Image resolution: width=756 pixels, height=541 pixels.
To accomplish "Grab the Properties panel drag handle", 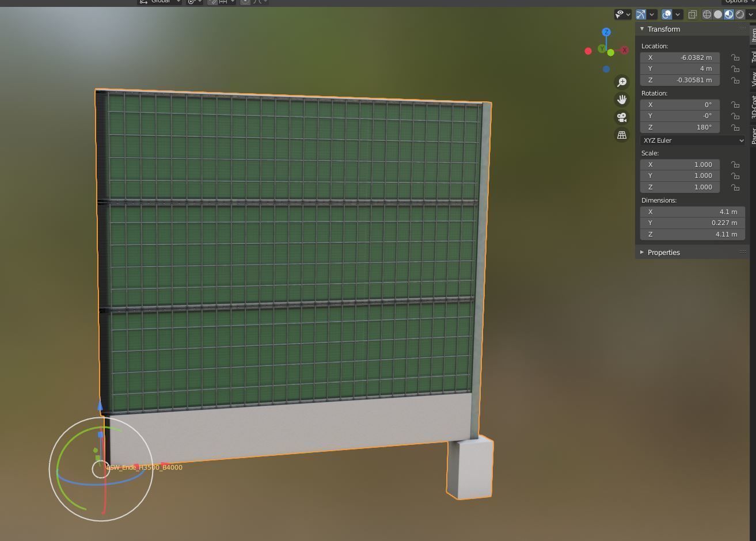I will point(742,252).
